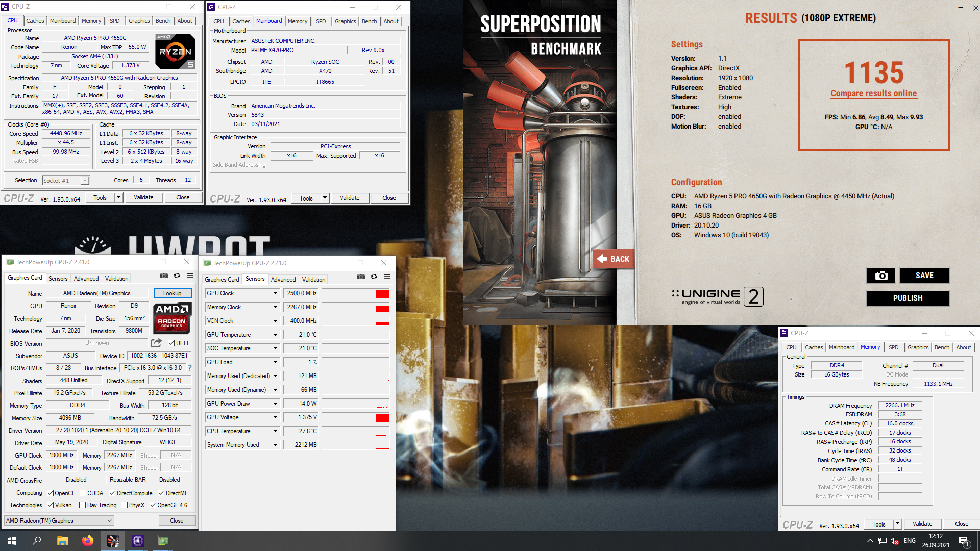Toggle the OpenCL checkbox

pyautogui.click(x=51, y=493)
